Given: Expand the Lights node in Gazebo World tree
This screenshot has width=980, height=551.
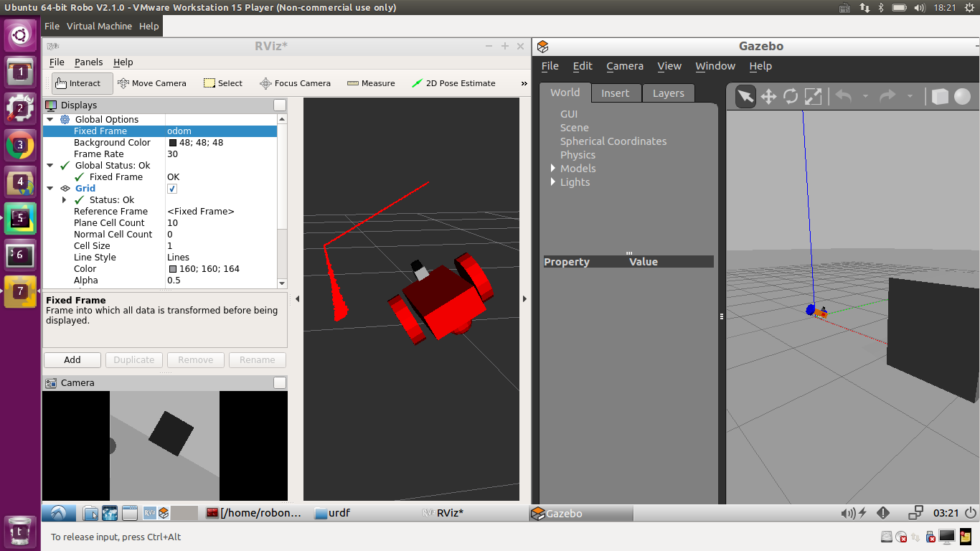Looking at the screenshot, I should (x=553, y=182).
